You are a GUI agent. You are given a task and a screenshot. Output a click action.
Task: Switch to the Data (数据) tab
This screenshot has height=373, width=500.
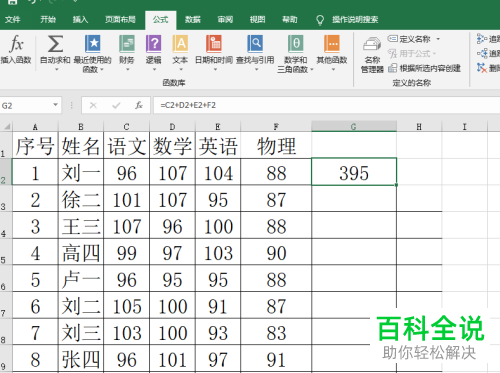click(x=193, y=19)
